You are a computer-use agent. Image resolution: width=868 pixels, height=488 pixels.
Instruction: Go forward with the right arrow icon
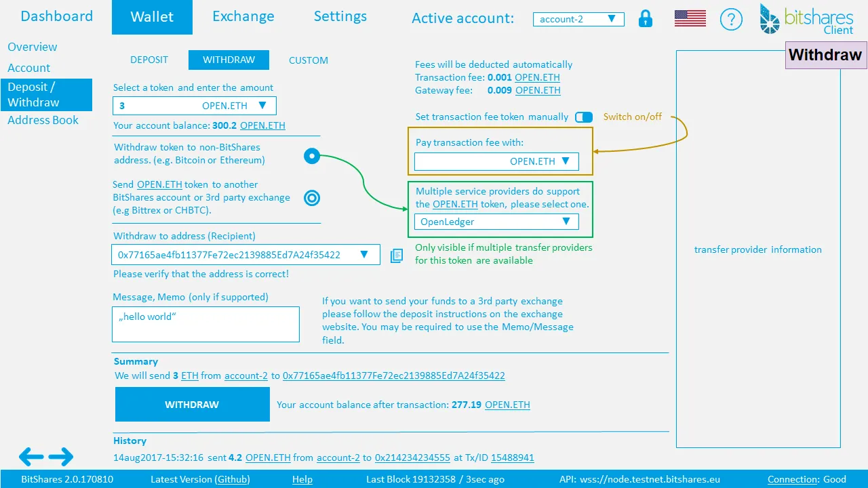point(60,457)
